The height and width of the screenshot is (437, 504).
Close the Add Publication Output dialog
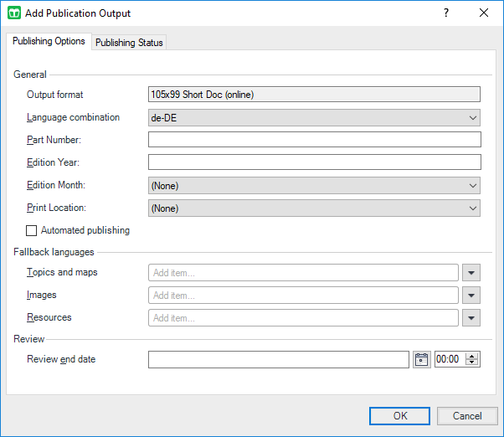[x=483, y=13]
